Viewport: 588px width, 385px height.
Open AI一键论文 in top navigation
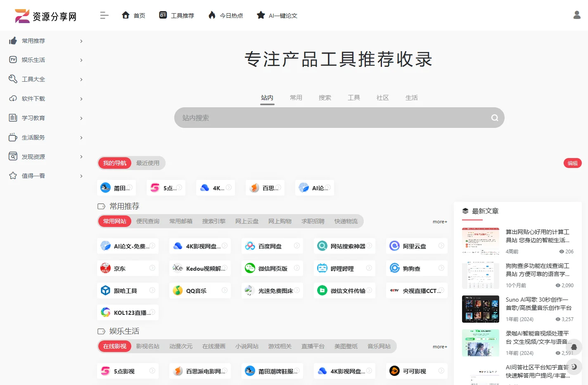(277, 15)
